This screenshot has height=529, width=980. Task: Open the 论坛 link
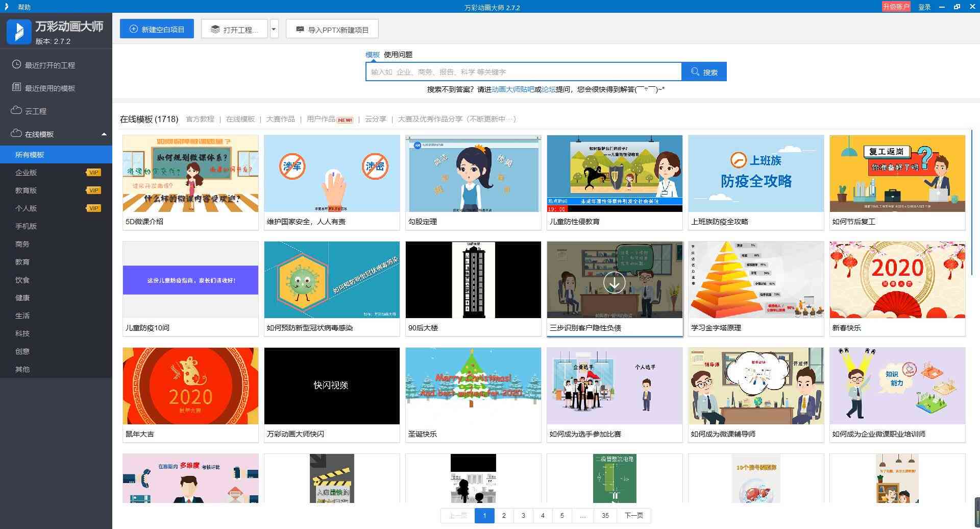[x=549, y=89]
